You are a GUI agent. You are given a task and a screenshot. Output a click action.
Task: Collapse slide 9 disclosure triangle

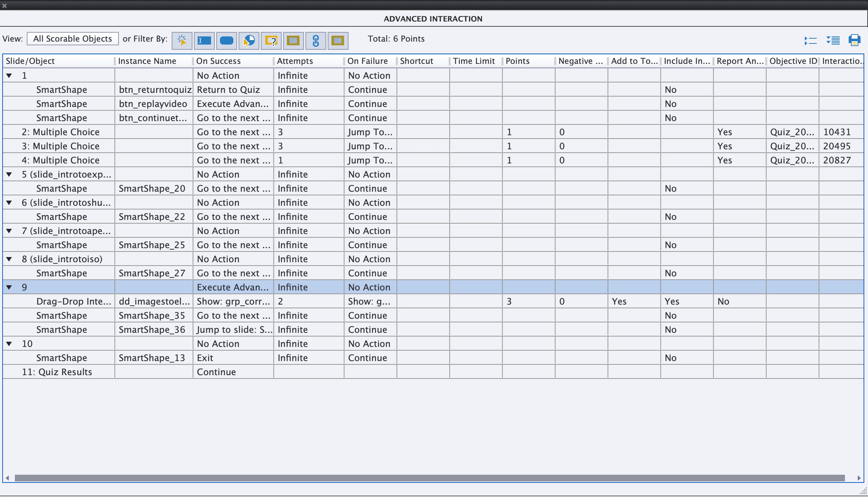pos(9,287)
